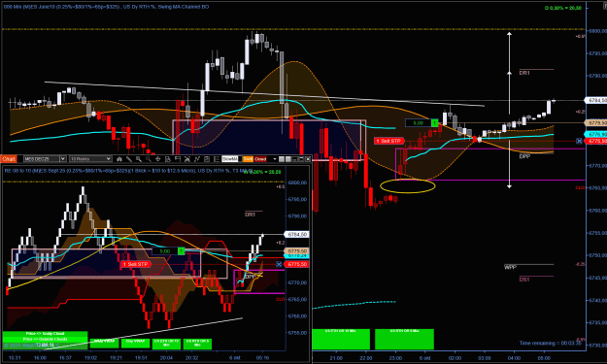607x364 pixels.
Task: Expand the toolbar overflow arrow after Cloud
Action: (x=275, y=159)
